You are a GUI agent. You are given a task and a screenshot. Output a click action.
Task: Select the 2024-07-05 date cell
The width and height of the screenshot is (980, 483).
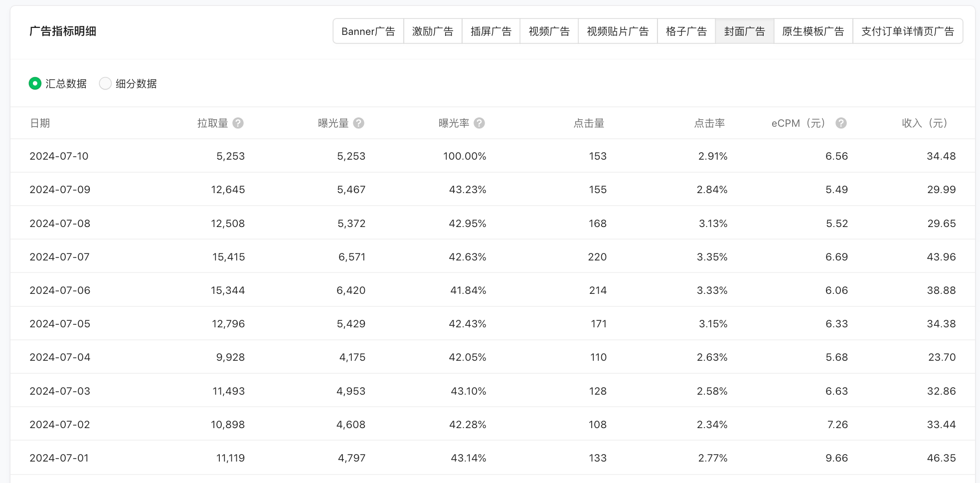click(60, 324)
